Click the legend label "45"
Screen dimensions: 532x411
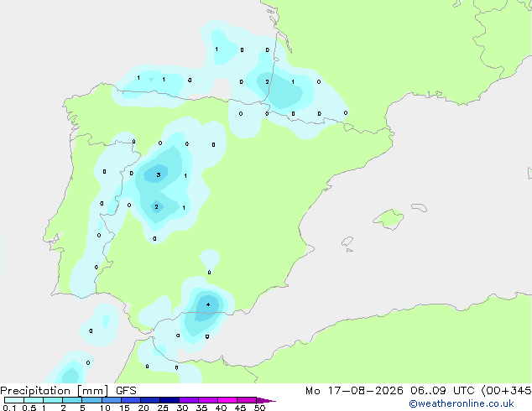coord(240,408)
